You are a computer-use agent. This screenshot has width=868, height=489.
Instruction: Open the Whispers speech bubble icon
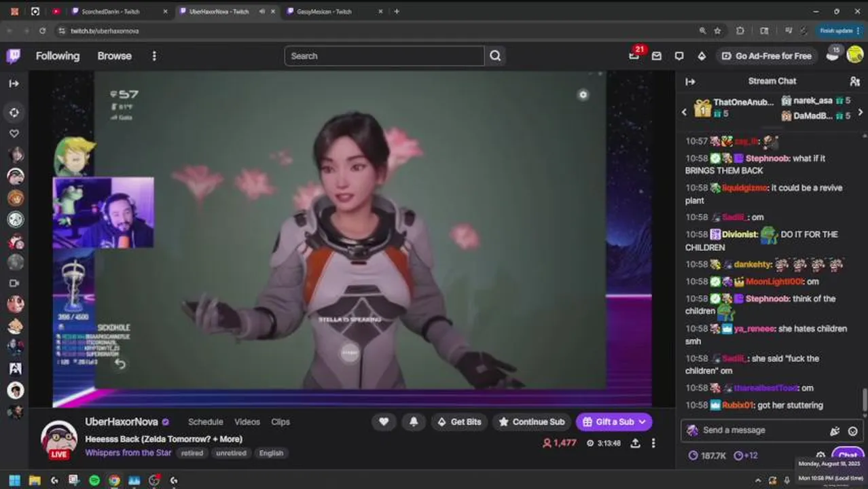point(679,56)
